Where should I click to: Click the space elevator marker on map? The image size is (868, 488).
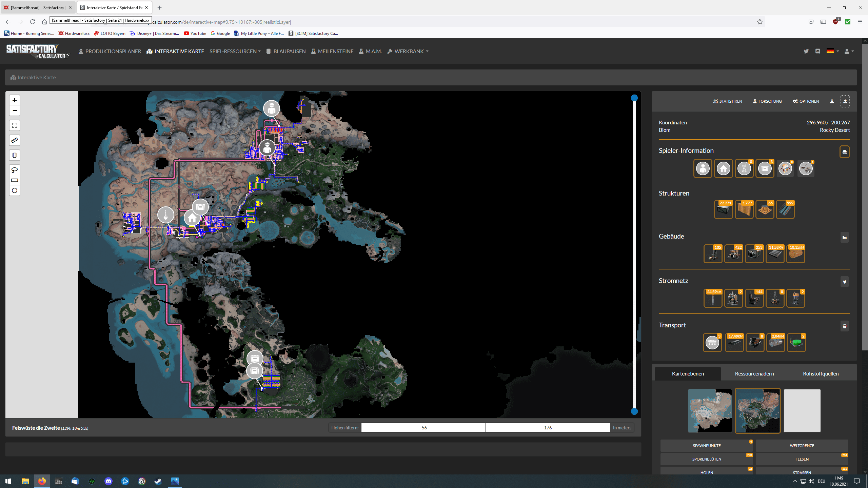(166, 215)
